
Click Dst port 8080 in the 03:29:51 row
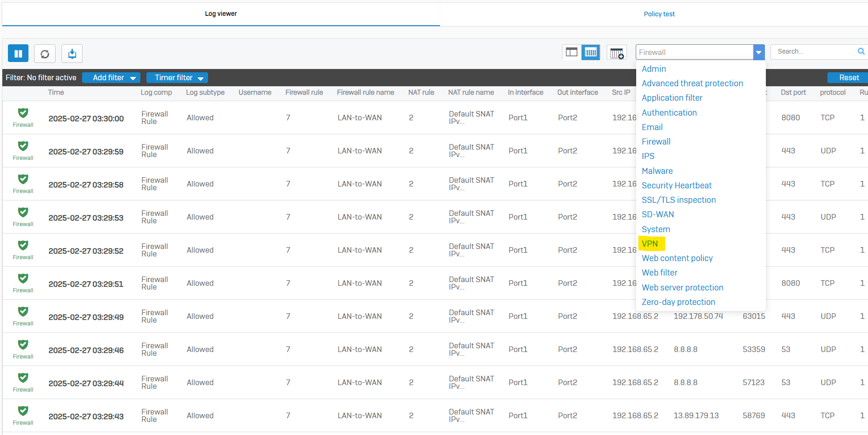coord(791,283)
